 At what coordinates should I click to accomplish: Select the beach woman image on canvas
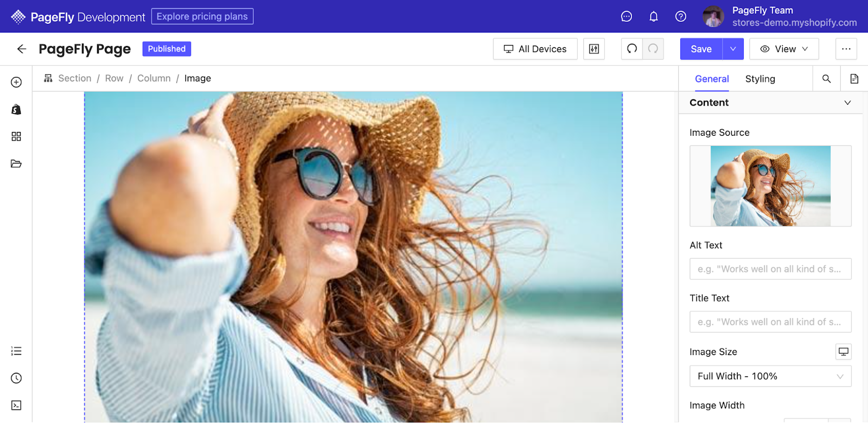pos(353,257)
